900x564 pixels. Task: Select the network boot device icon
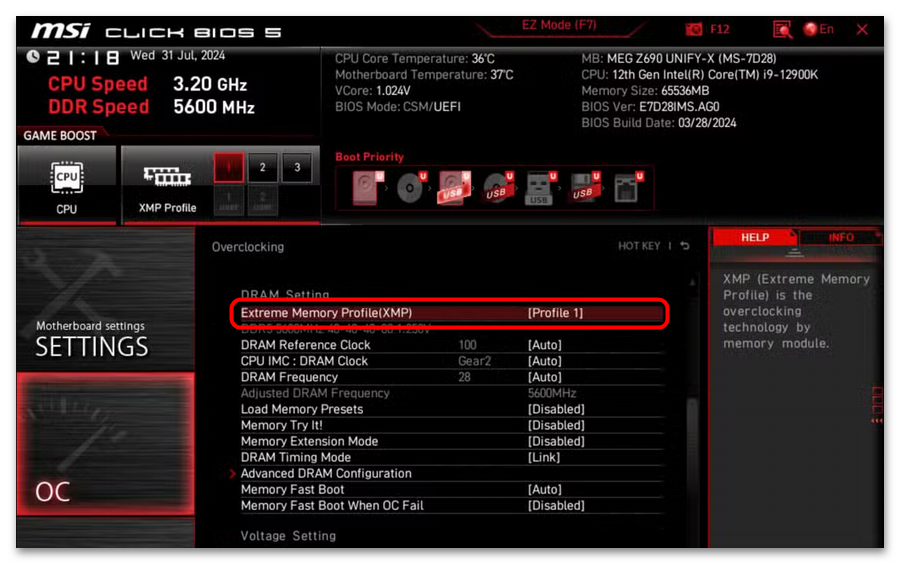click(627, 188)
